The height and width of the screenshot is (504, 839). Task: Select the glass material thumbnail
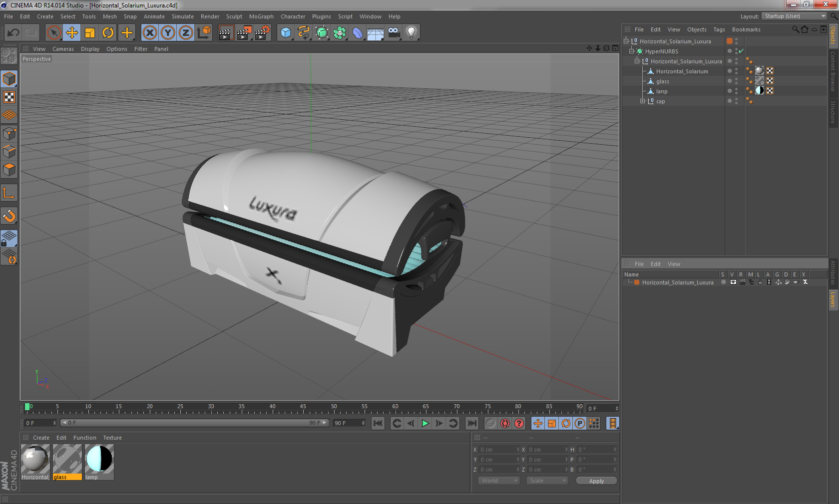[x=67, y=462]
